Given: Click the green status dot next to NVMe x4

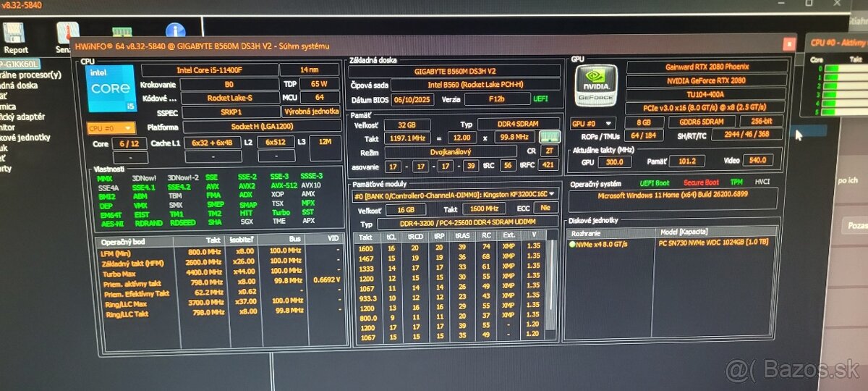Looking at the screenshot, I should click(572, 244).
